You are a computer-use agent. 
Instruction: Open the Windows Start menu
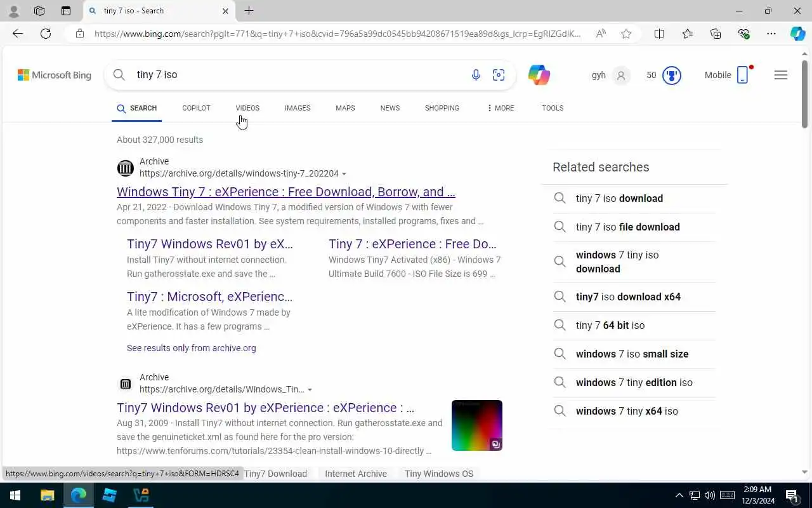[15, 495]
